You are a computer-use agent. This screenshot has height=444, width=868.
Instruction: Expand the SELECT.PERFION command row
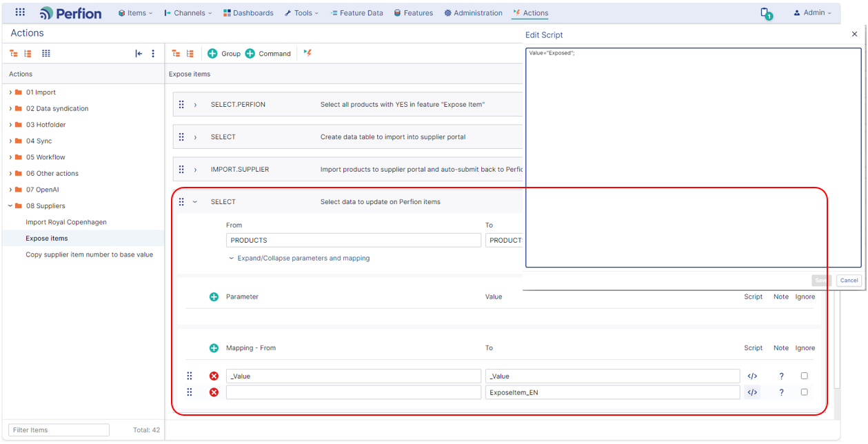point(195,105)
